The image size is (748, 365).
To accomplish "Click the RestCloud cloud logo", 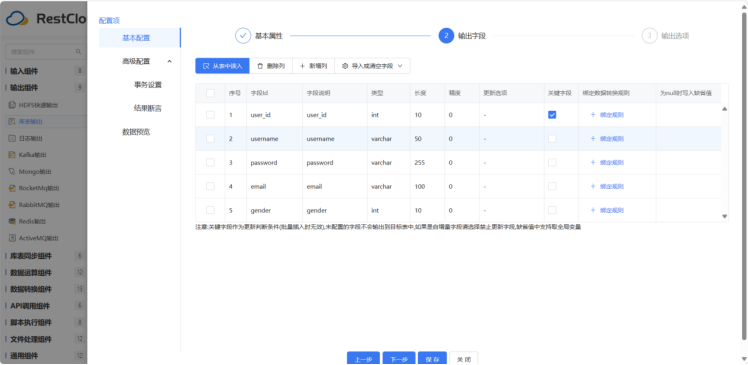I will click(x=18, y=19).
